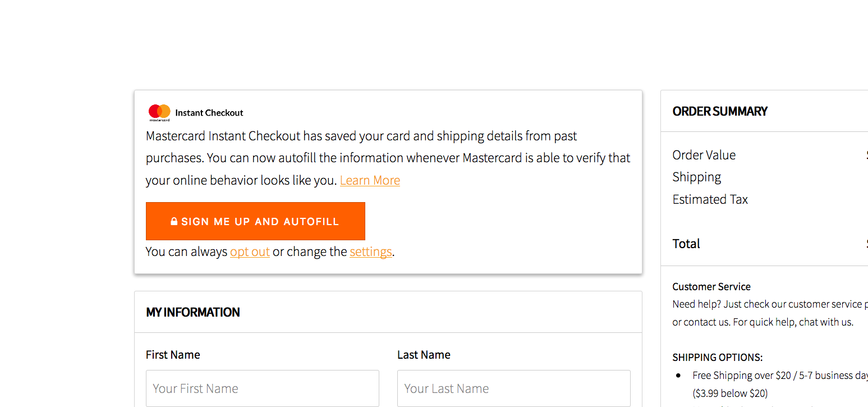Click the Mastercard logo icon
The image size is (868, 407).
pos(159,113)
